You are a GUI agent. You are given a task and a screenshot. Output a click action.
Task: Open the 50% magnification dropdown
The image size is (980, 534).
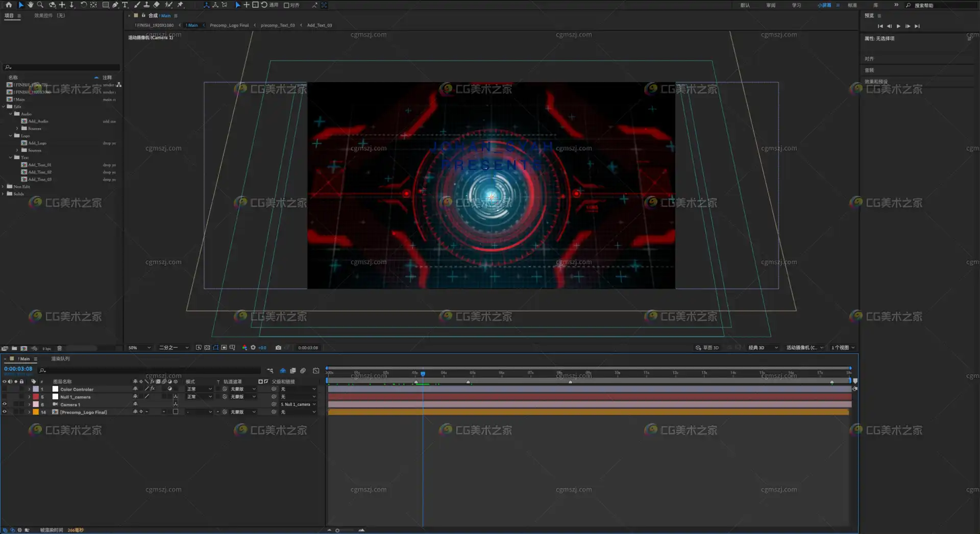pos(139,347)
